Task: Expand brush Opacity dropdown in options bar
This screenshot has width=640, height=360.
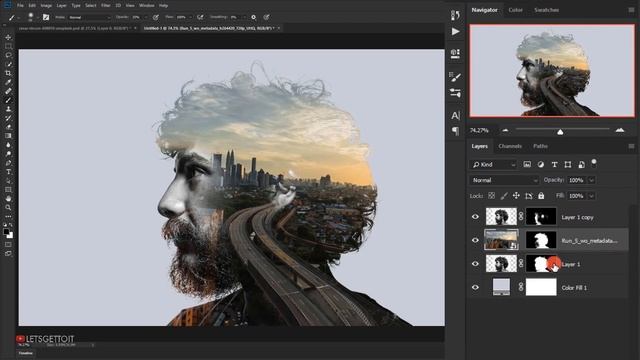Action: point(146,17)
